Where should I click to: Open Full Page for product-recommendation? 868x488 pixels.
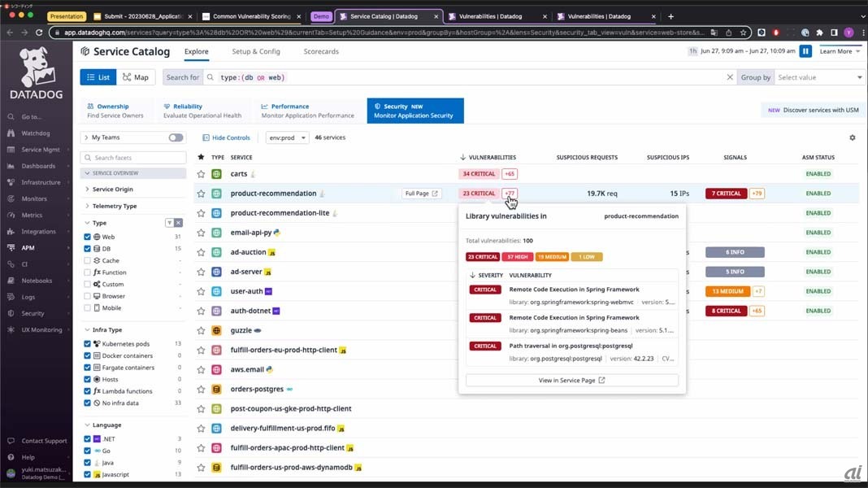[422, 194]
